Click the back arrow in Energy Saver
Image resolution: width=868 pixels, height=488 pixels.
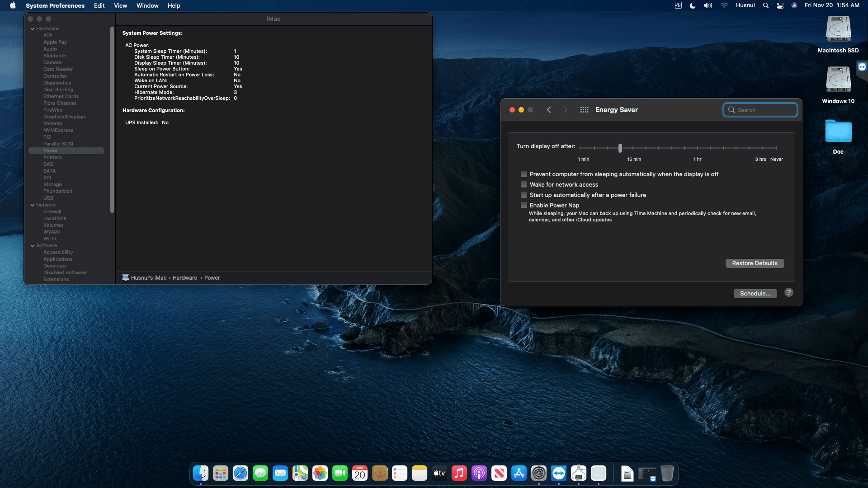click(x=549, y=110)
